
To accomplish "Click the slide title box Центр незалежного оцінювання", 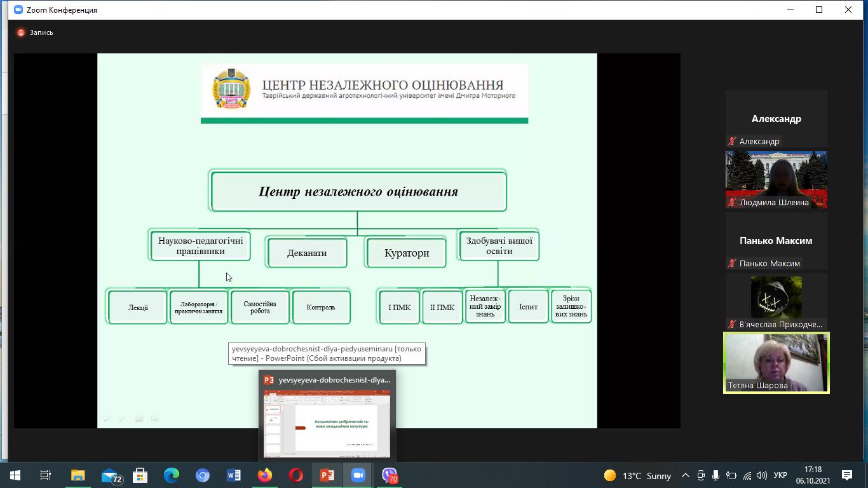I will coord(358,191).
